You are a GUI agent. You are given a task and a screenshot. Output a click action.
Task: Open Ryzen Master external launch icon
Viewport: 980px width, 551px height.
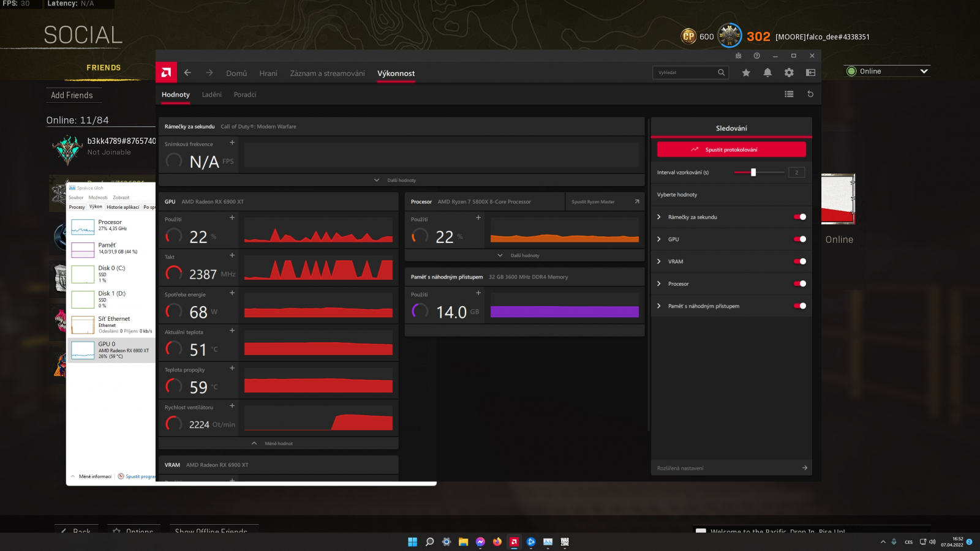coord(637,201)
